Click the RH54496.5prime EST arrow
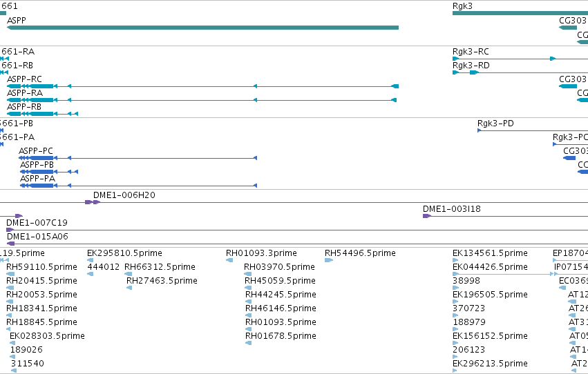 (x=329, y=260)
